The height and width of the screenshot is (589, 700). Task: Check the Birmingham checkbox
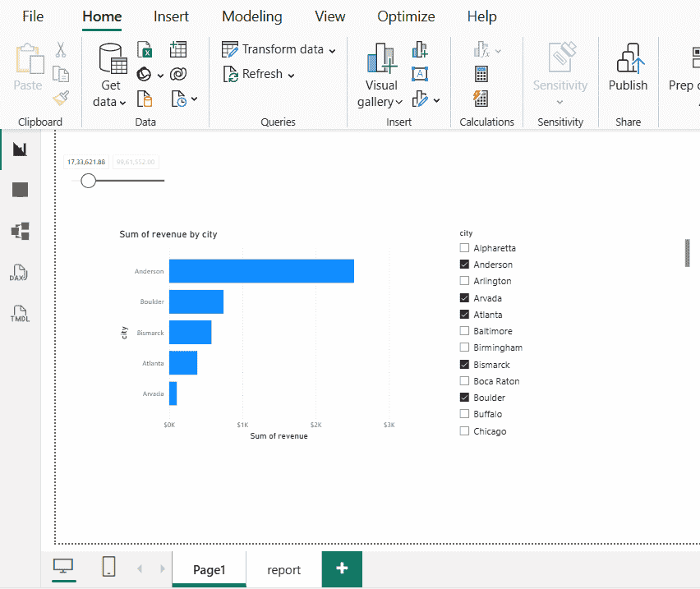(464, 347)
